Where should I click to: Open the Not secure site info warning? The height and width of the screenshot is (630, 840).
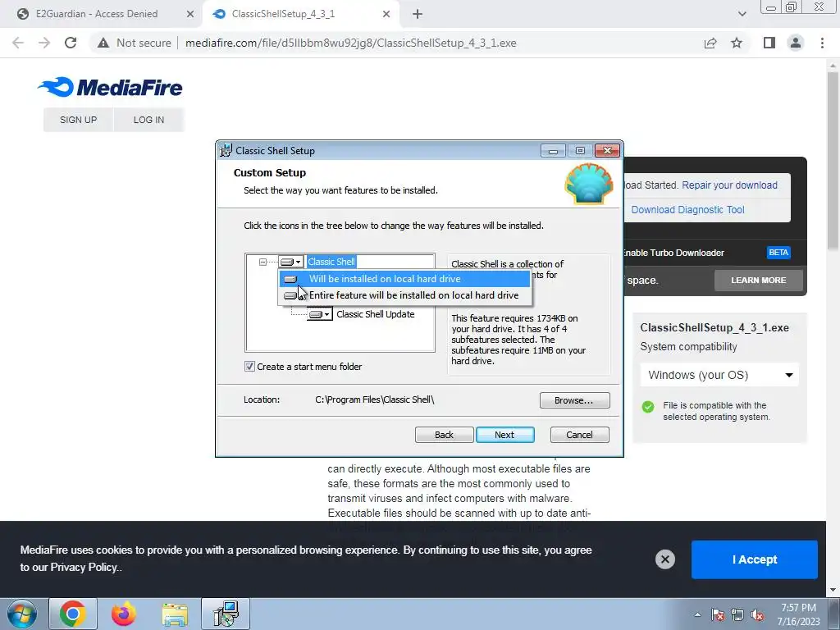(134, 43)
